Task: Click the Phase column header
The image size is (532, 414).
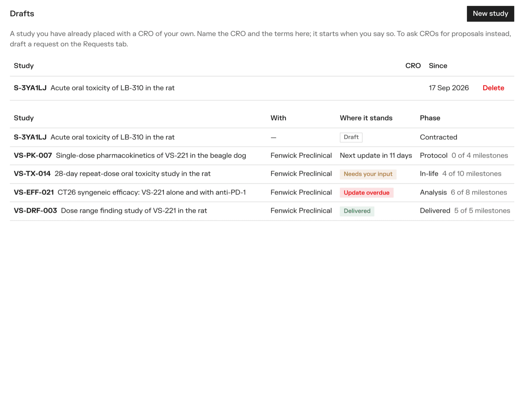Action: [x=430, y=118]
